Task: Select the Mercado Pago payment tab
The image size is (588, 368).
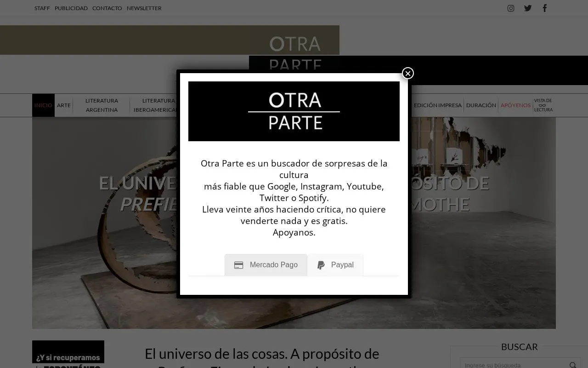Action: click(266, 265)
